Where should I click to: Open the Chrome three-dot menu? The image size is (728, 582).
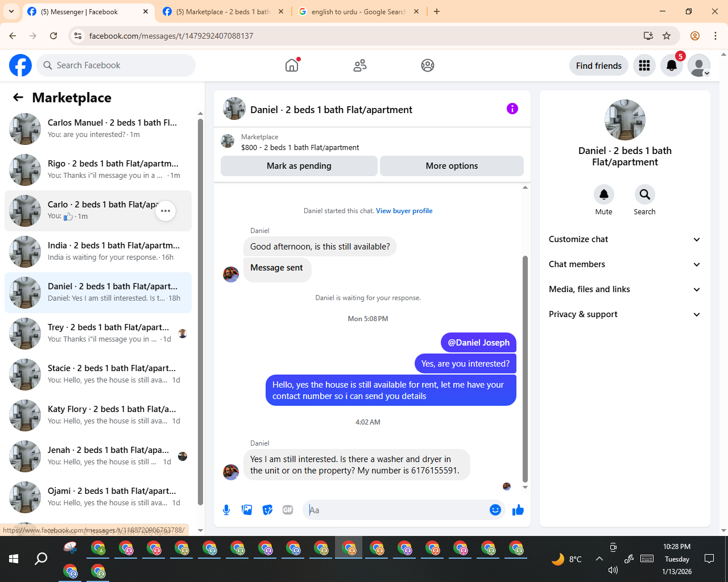[x=715, y=36]
